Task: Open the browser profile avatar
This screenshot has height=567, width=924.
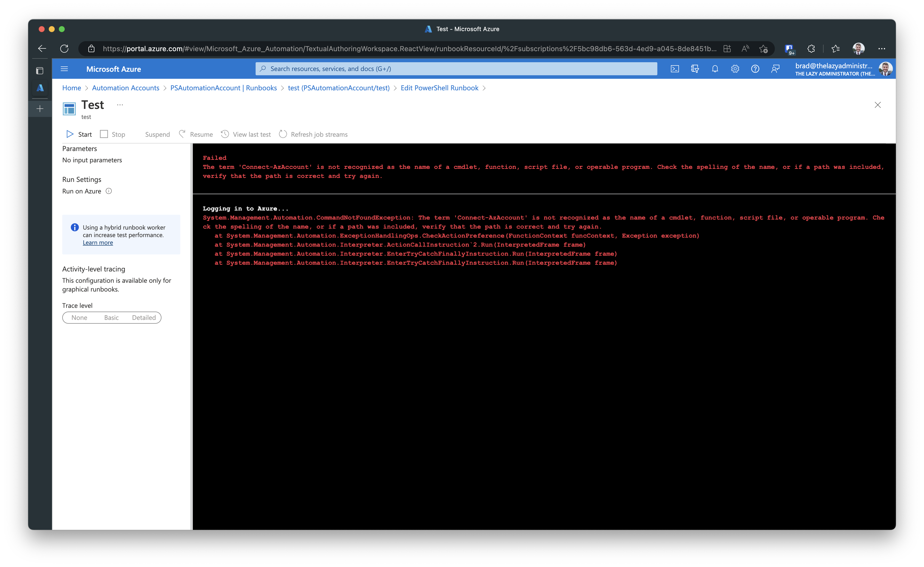Action: point(858,49)
